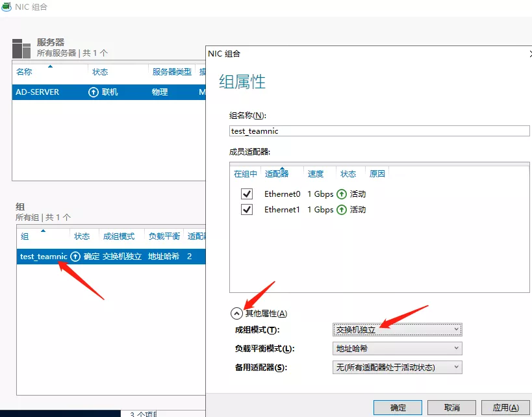The image size is (532, 417).
Task: Collapse the 其他属性 section chevron
Action: (236, 313)
